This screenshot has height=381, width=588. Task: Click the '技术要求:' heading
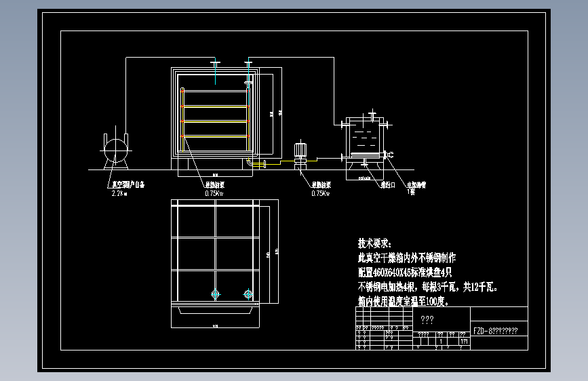click(x=374, y=243)
